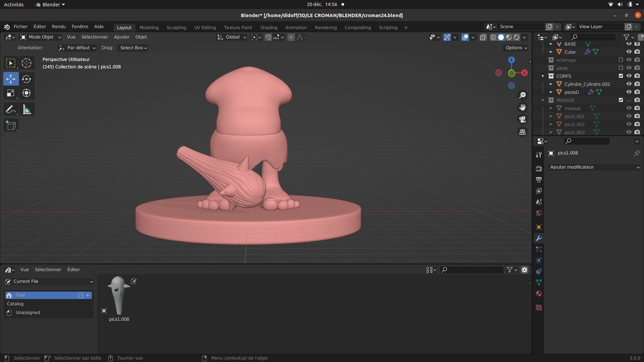Click the viewport zoom magnifier icon
The image size is (644, 362).
pos(523,95)
